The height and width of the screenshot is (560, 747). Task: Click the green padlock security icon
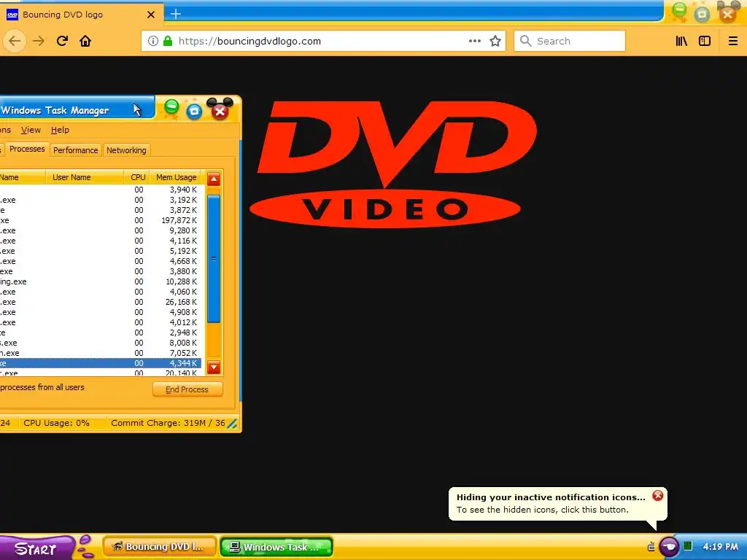point(168,41)
